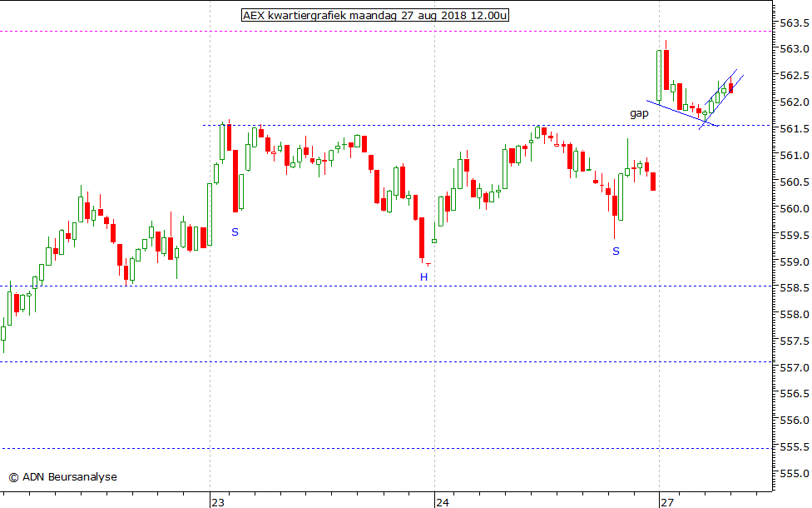The height and width of the screenshot is (508, 812).
Task: Click the 562.0 price axis label
Action: click(795, 102)
